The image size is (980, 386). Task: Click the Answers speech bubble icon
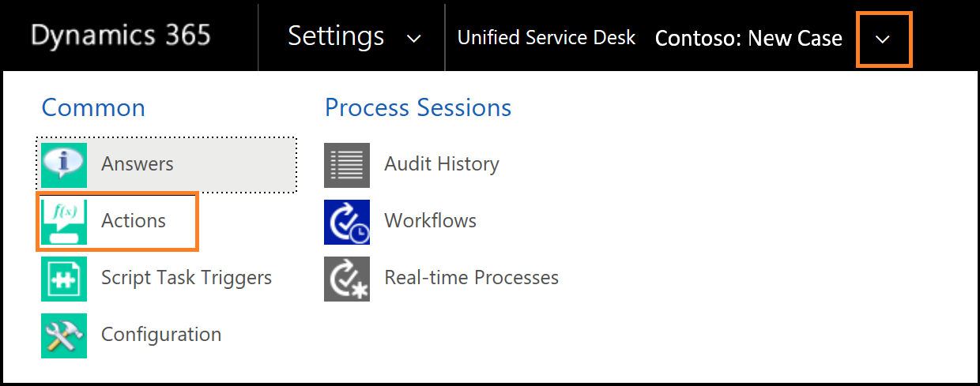(x=64, y=164)
